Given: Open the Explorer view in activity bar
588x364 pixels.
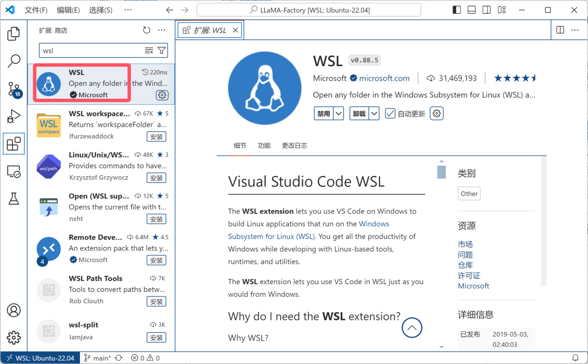Looking at the screenshot, I should (14, 34).
